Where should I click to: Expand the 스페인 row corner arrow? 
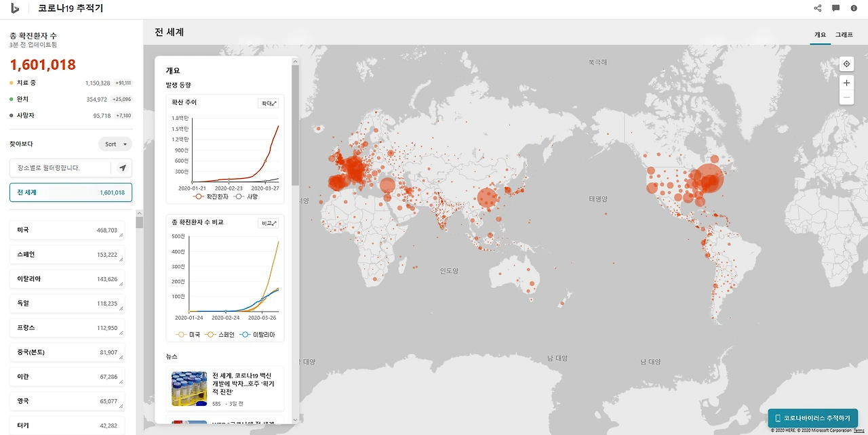click(x=122, y=260)
